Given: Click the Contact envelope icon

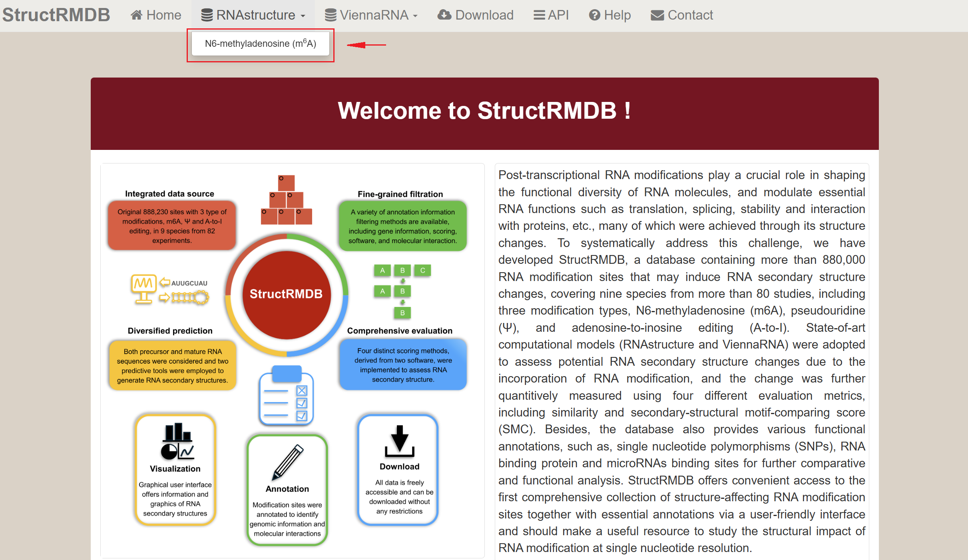Looking at the screenshot, I should [x=657, y=15].
